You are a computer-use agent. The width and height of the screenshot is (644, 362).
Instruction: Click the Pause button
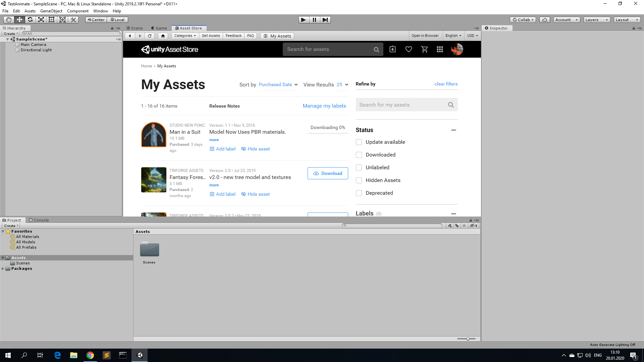click(314, 20)
